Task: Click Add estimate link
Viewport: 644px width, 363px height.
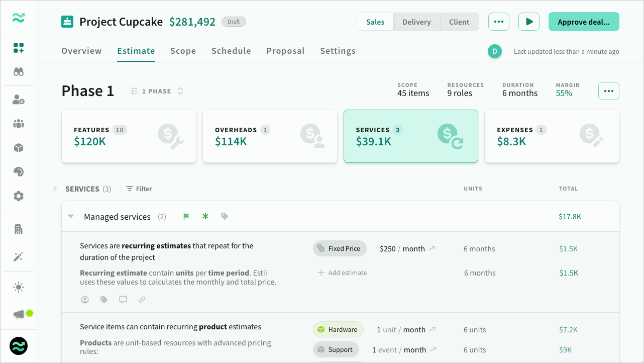Action: point(342,273)
